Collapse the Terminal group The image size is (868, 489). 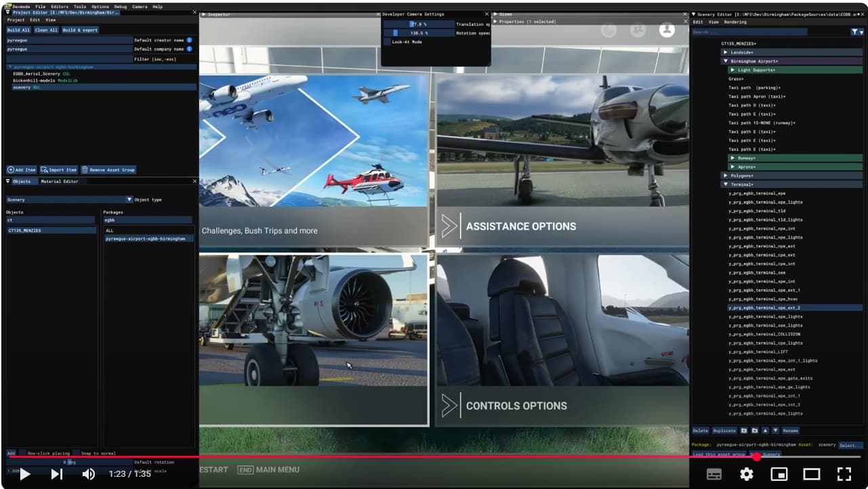pos(726,184)
